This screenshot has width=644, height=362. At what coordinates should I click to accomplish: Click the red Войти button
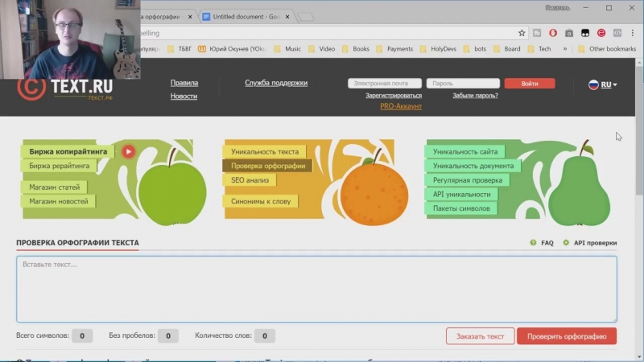tap(530, 84)
